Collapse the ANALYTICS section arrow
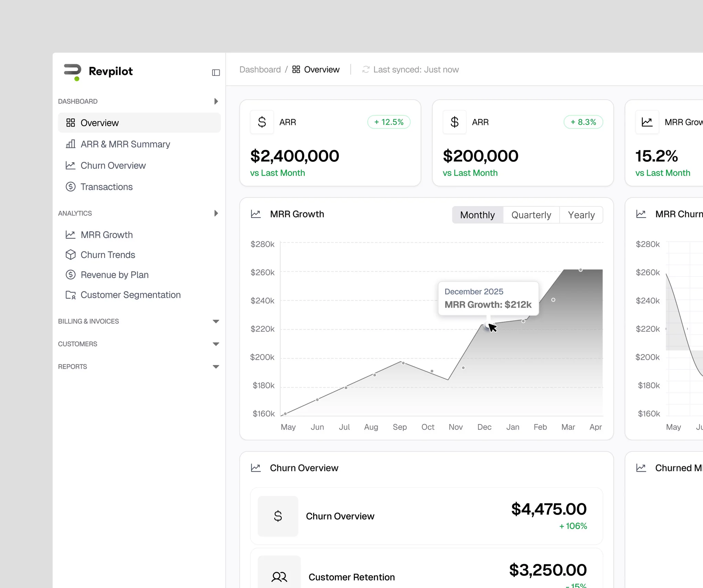This screenshot has width=703, height=588. point(216,213)
